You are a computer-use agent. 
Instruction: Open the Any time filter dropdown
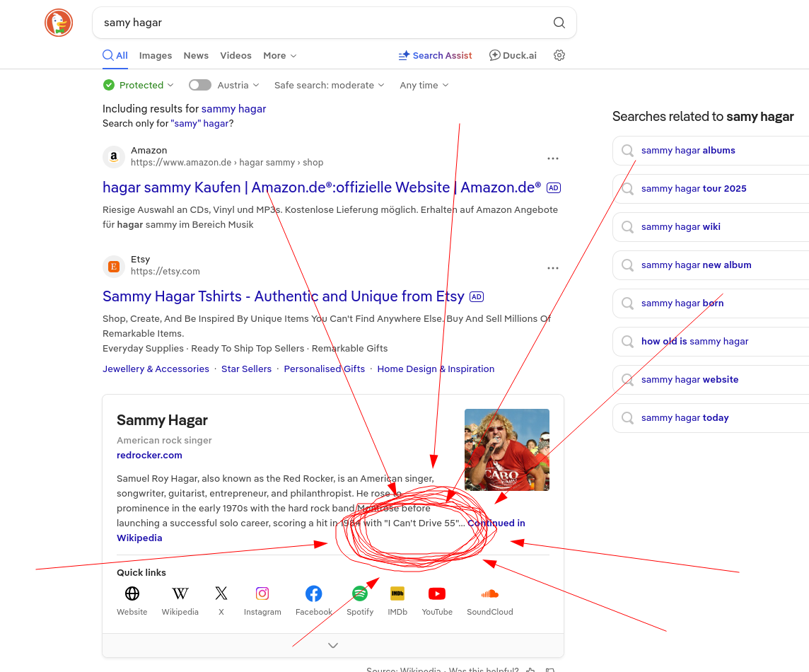pyautogui.click(x=424, y=85)
